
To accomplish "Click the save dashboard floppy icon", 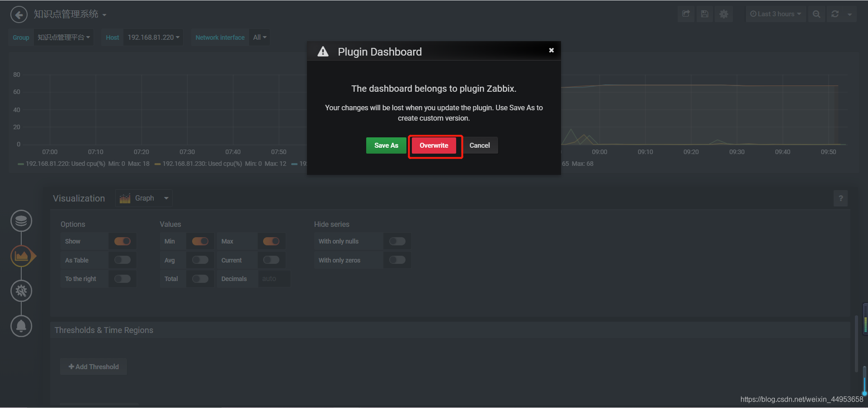I will pos(704,14).
